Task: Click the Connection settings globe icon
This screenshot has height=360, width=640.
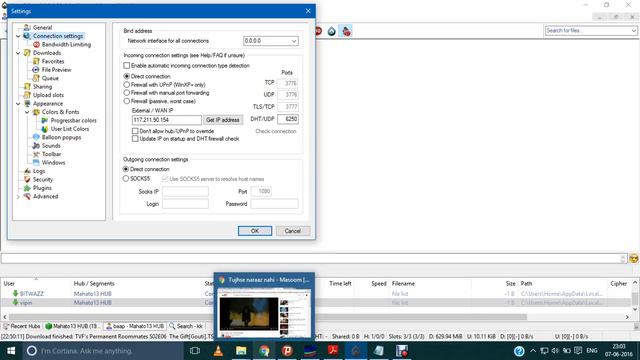Action: click(x=27, y=36)
